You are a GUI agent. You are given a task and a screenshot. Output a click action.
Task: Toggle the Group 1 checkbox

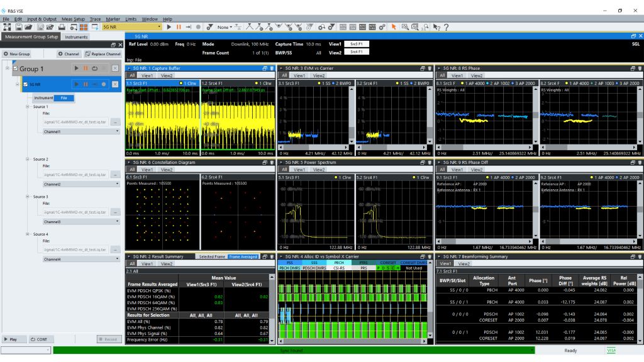coord(15,69)
